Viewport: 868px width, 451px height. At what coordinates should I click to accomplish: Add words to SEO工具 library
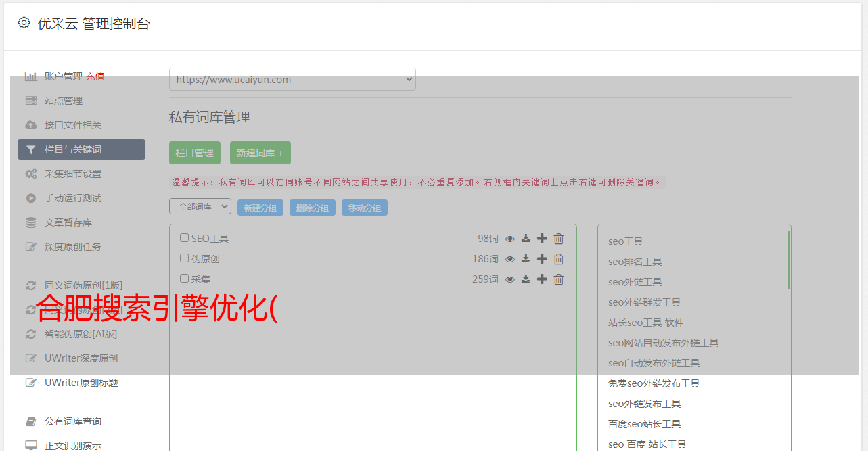tap(542, 239)
